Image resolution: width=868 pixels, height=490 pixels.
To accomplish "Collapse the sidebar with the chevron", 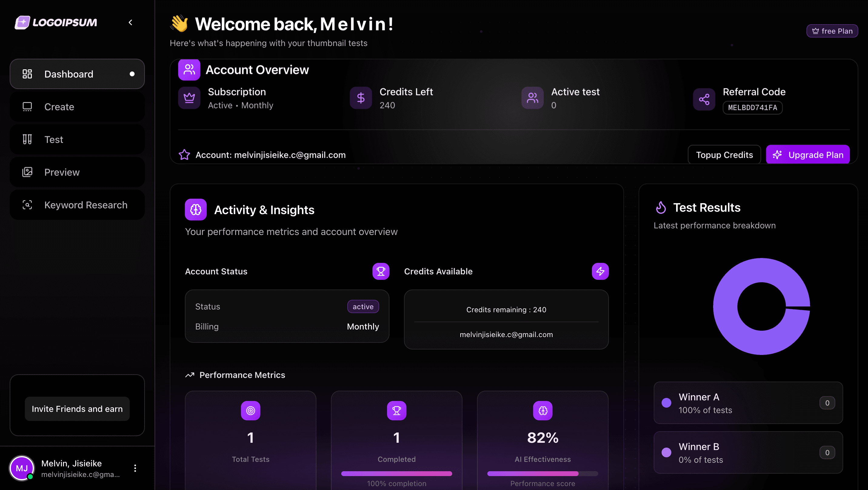I will click(x=130, y=22).
